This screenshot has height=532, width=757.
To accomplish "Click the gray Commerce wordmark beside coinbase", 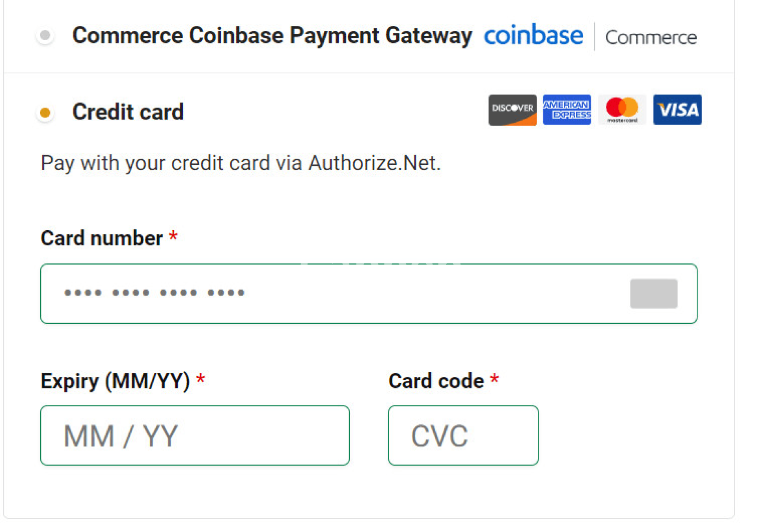I will coord(651,38).
